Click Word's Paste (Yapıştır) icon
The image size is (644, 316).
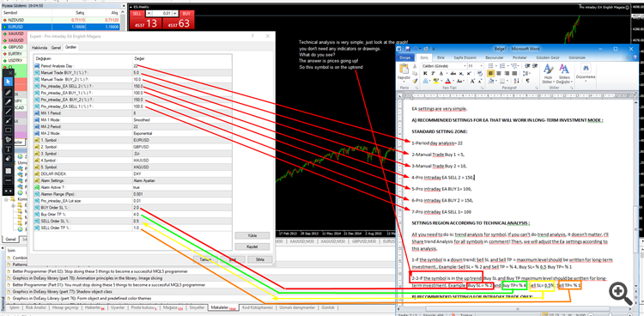pyautogui.click(x=404, y=70)
